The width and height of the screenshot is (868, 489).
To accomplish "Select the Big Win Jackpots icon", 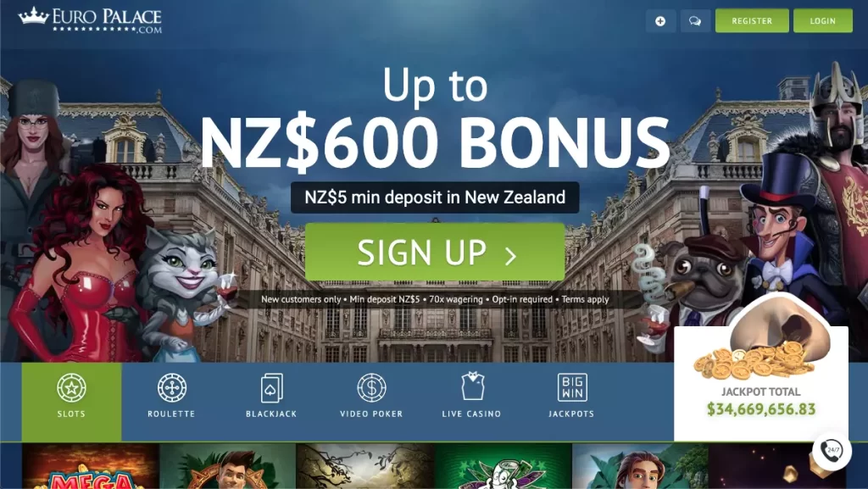I will tap(572, 387).
